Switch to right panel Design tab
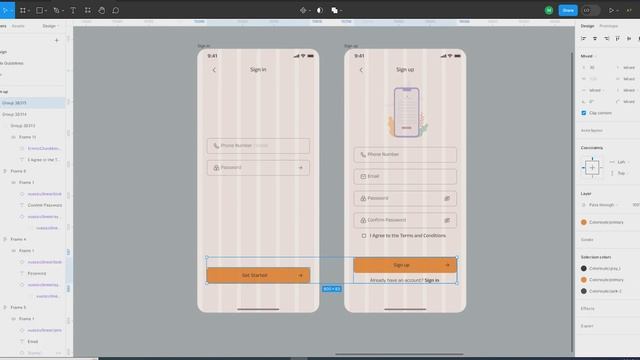This screenshot has width=640, height=360. coord(587,26)
